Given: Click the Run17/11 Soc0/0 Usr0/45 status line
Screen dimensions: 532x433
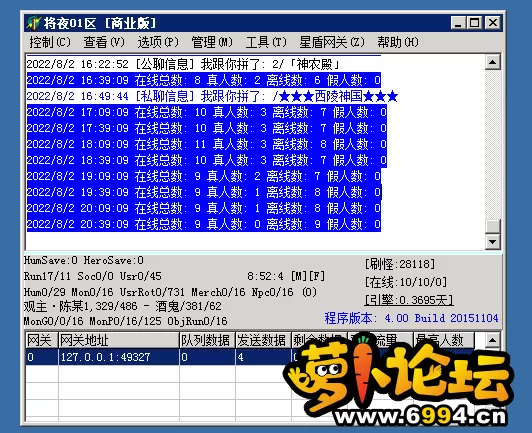Looking at the screenshot, I should coord(93,276).
